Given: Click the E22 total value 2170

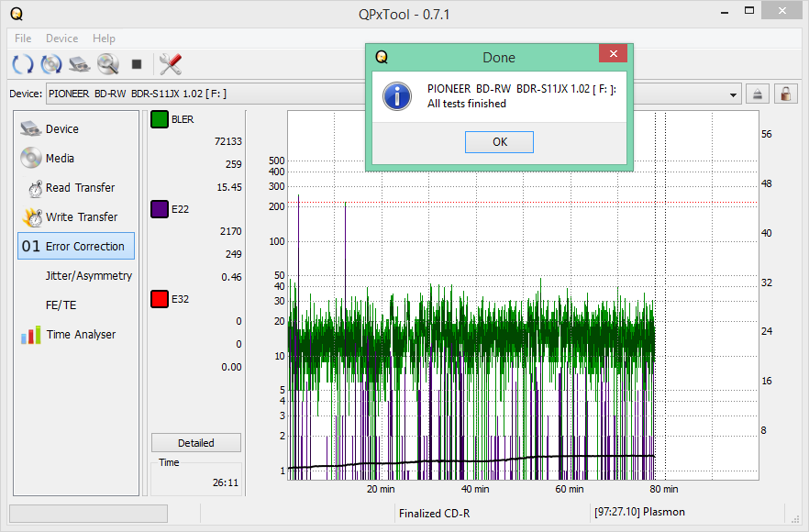Looking at the screenshot, I should tap(230, 231).
